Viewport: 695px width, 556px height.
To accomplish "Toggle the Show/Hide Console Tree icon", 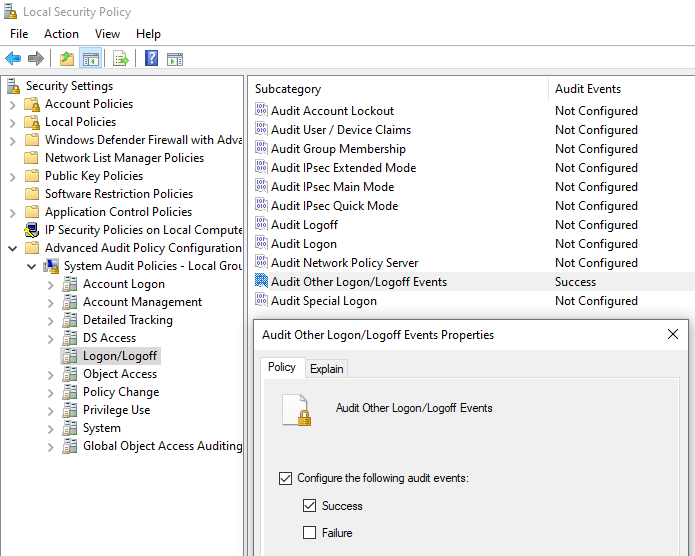I will pyautogui.click(x=91, y=59).
